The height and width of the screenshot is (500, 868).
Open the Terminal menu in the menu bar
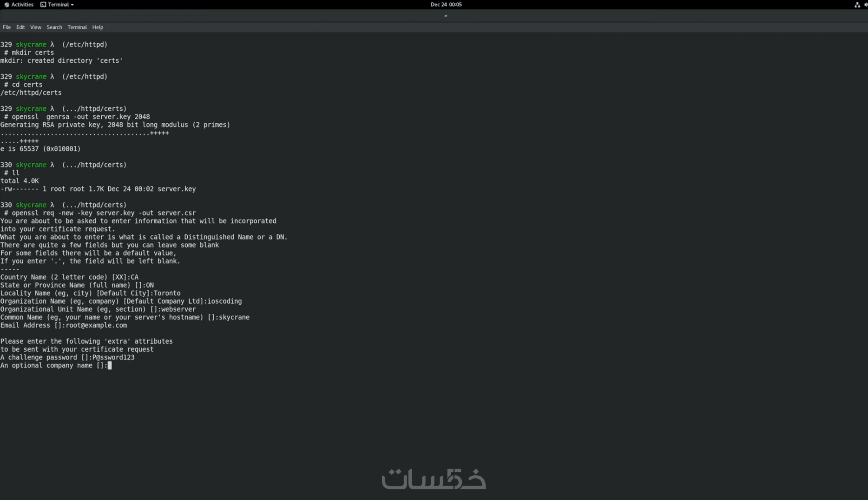[x=77, y=27]
